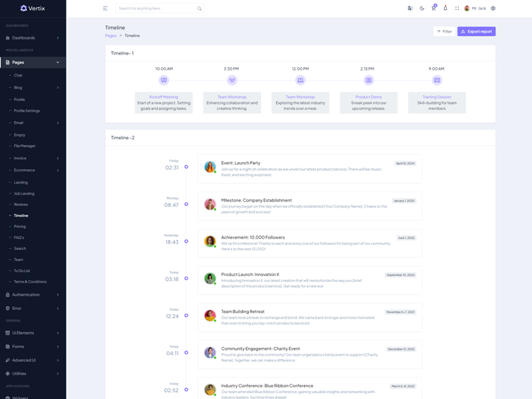
Task: Click the Training Session timeline icon
Action: tap(437, 80)
